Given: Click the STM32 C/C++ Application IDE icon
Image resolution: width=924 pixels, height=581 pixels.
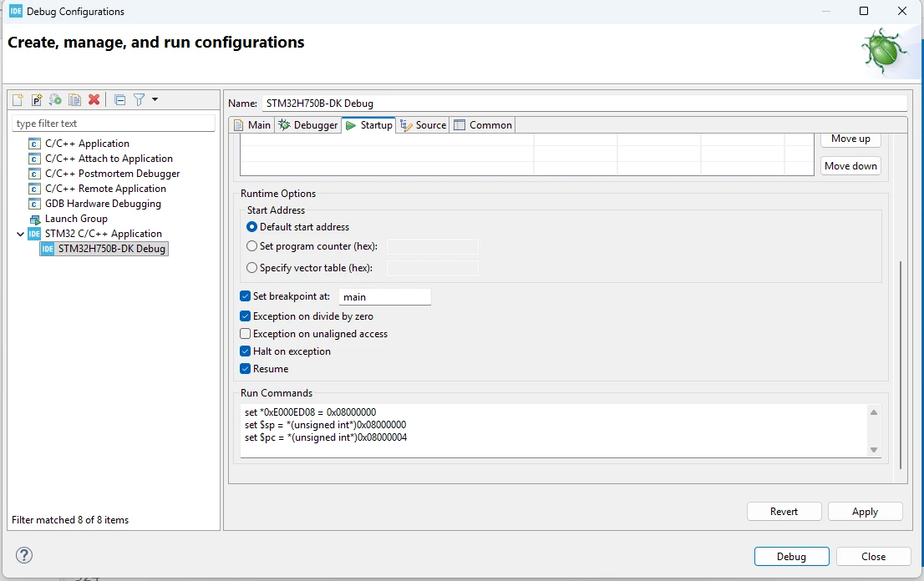Looking at the screenshot, I should pyautogui.click(x=35, y=234).
